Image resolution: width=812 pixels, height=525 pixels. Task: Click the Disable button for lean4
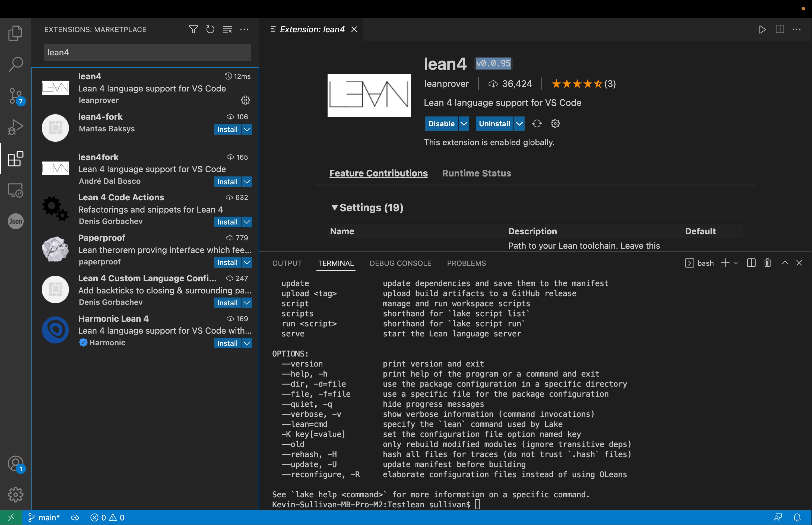click(x=441, y=124)
